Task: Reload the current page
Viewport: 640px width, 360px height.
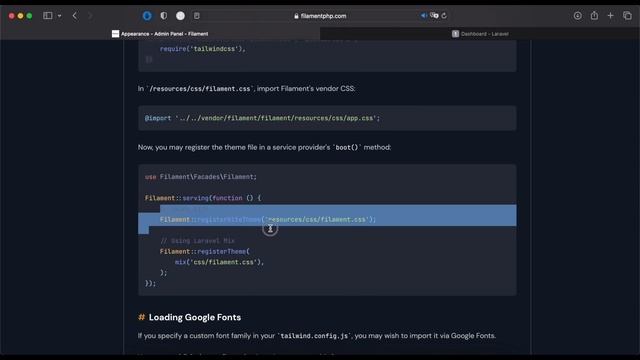Action: click(x=444, y=16)
